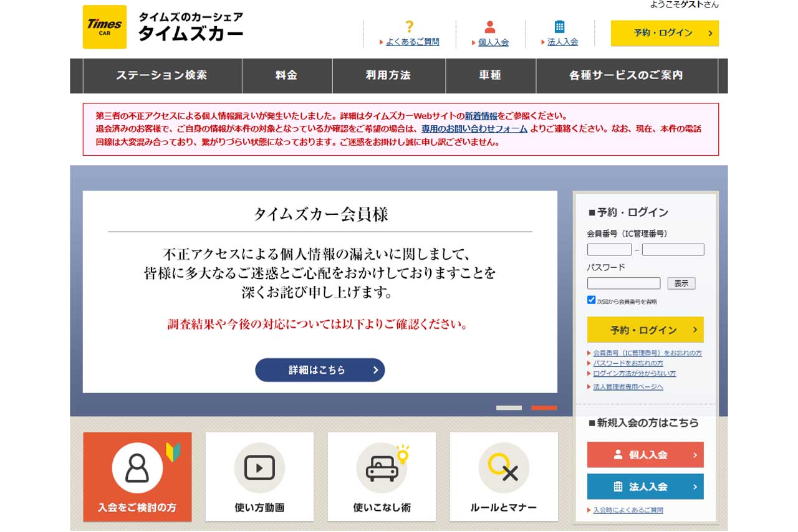The height and width of the screenshot is (532, 798).
Task: Click blue 法人入会 signup button
Action: coord(645,487)
